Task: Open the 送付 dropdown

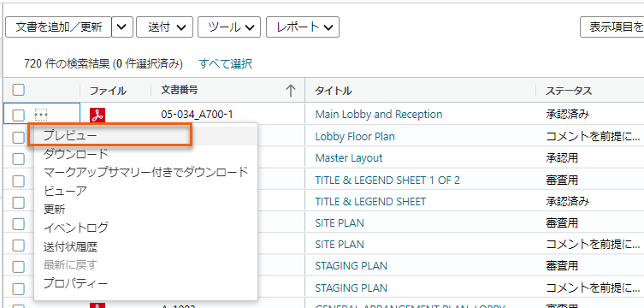Action: pos(165,27)
